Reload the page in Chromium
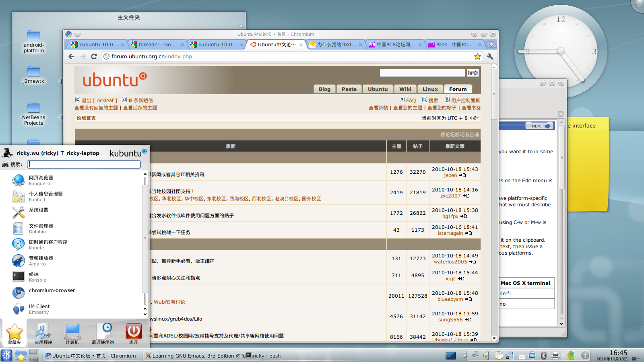 94,56
